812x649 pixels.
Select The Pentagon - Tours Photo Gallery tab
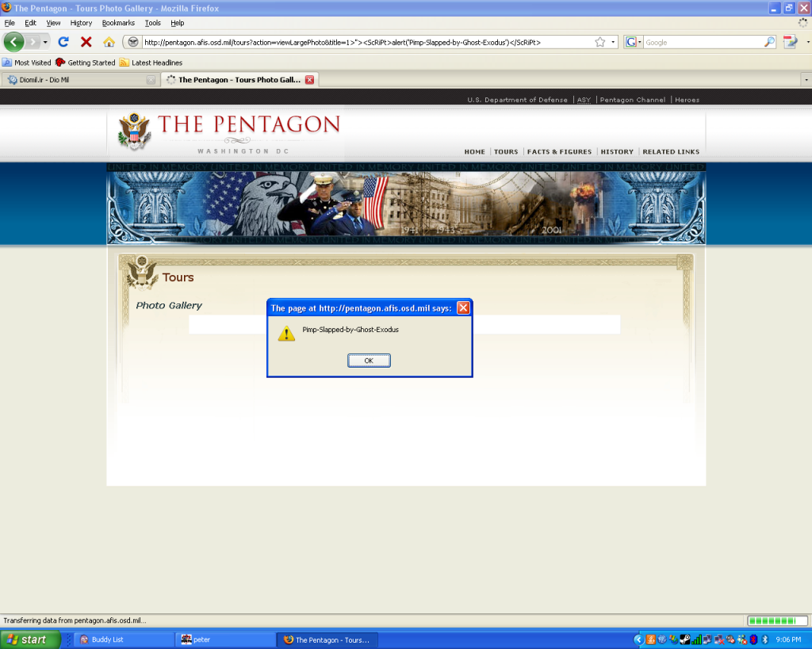pyautogui.click(x=239, y=80)
